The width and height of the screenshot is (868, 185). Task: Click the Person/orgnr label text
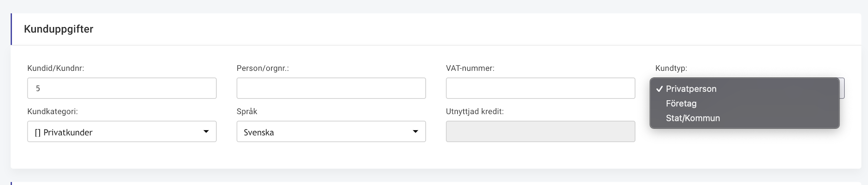click(262, 69)
